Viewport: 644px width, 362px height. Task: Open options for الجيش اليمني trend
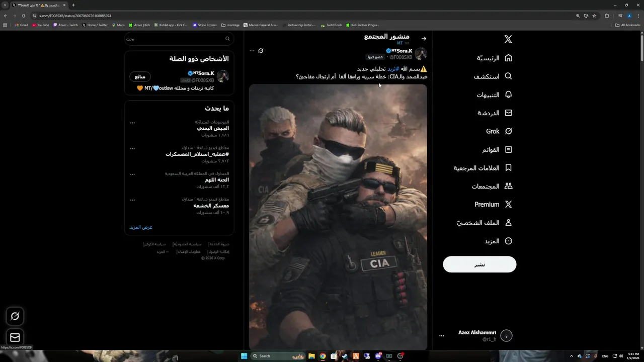132,123
